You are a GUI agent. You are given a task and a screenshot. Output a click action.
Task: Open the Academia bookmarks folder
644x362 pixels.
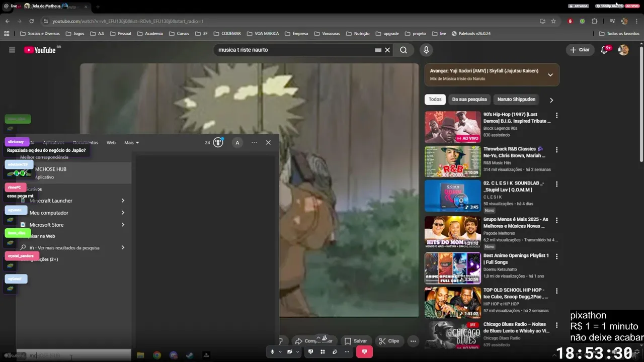coord(149,34)
